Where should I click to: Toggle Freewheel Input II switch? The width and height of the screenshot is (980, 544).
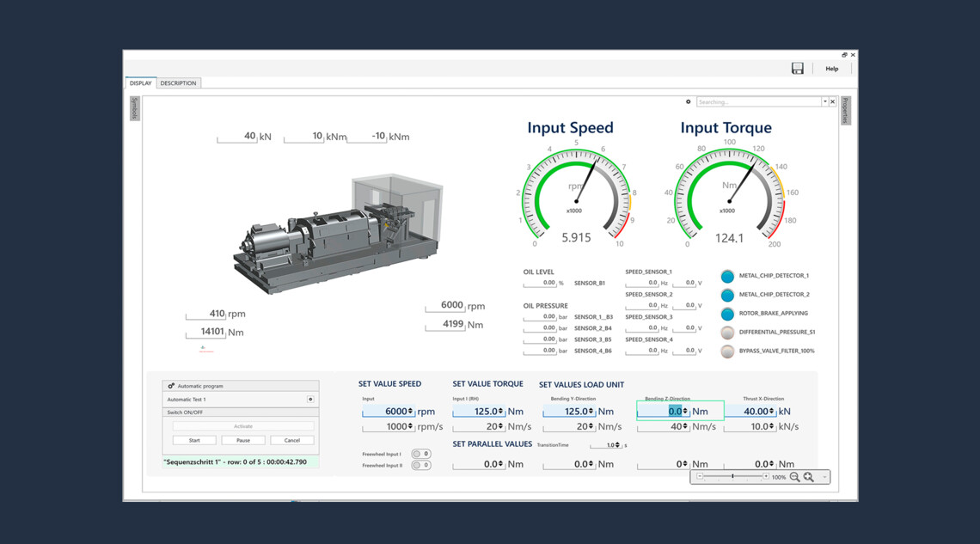(x=420, y=465)
